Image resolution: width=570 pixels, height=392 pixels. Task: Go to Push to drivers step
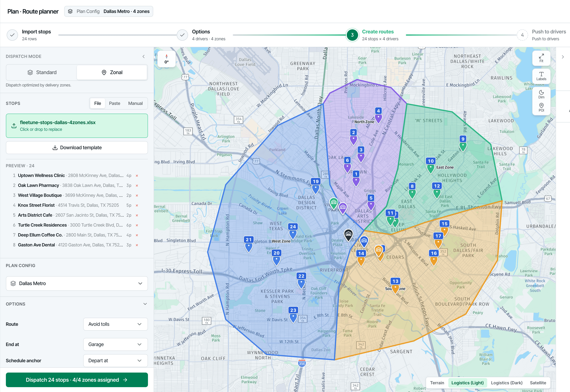coord(541,35)
